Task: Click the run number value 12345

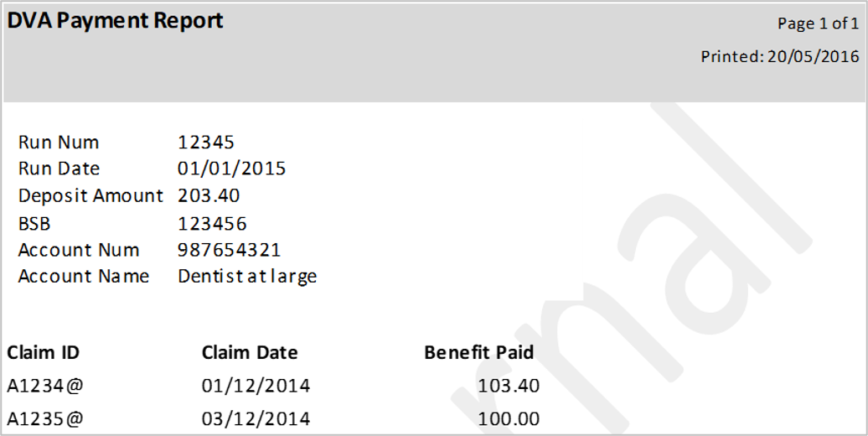Action: 206,143
